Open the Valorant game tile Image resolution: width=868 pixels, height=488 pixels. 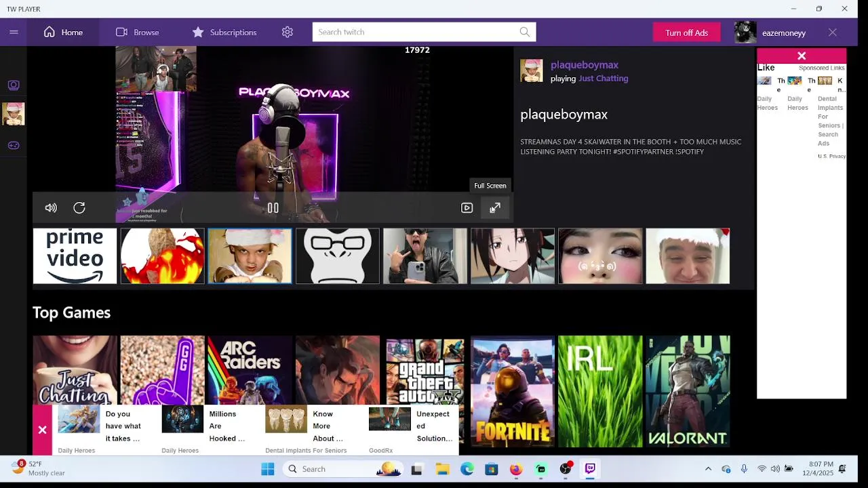688,391
